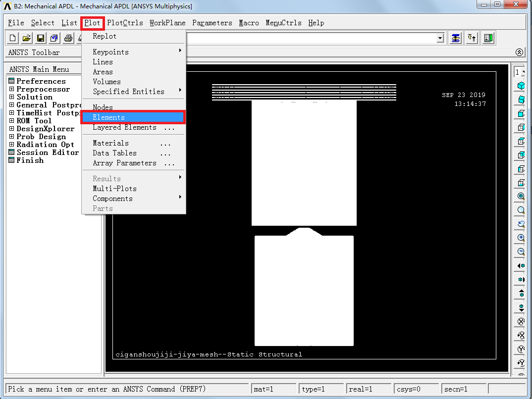This screenshot has height=399, width=532.
Task: Open the PlotCtrls menu
Action: click(x=125, y=23)
